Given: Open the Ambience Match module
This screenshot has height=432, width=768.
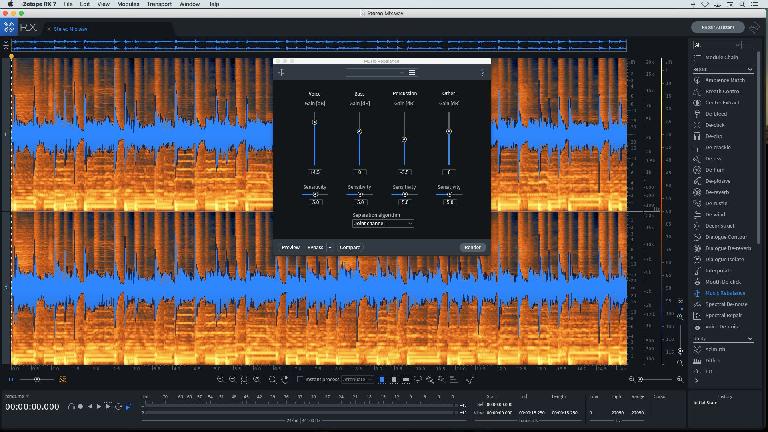Looking at the screenshot, I should (x=719, y=80).
